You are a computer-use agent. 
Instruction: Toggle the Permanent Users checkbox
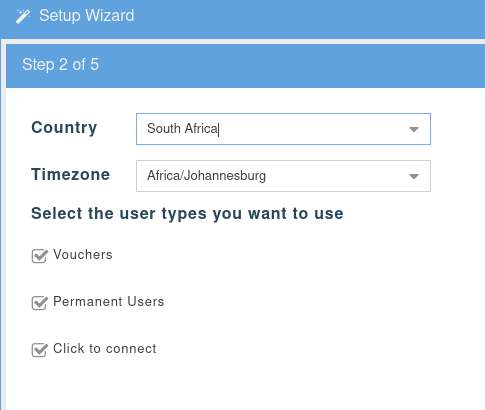(x=39, y=303)
